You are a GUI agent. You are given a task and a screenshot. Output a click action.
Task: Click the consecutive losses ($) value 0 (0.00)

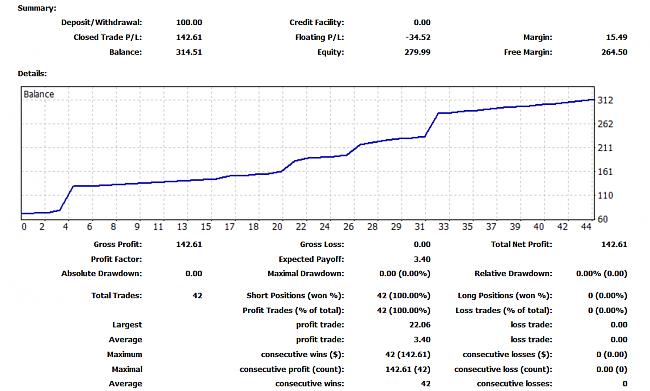(612, 355)
